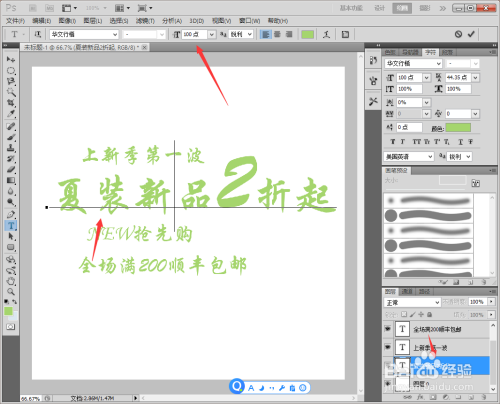Toggle the character panel icon in options bar
This screenshot has width=500, height=404.
345,34
